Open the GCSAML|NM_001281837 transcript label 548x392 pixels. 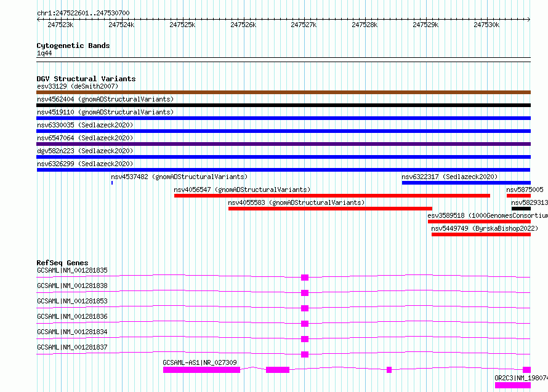tap(72, 347)
